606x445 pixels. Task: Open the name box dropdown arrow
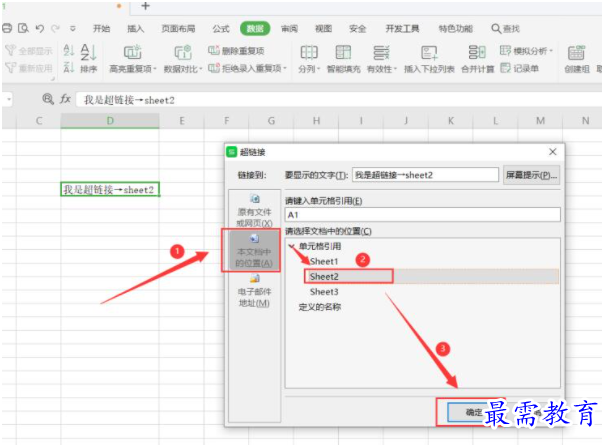tap(9, 100)
